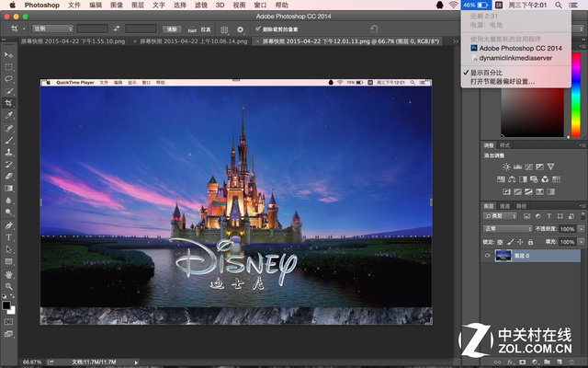
Task: Switch to 下午1.55.10.png document tab
Action: (73, 41)
